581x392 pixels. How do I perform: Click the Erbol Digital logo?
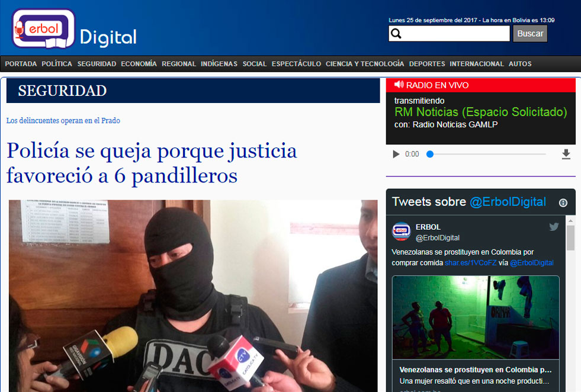(x=74, y=28)
